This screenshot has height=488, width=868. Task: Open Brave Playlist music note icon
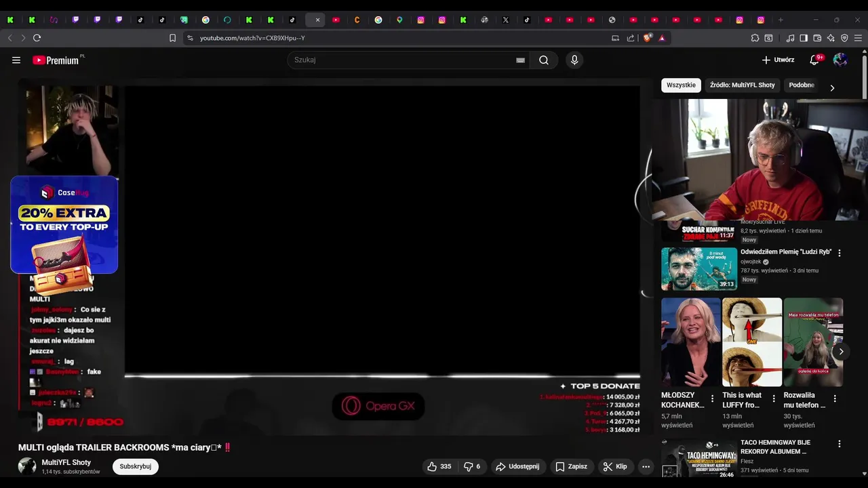click(790, 38)
